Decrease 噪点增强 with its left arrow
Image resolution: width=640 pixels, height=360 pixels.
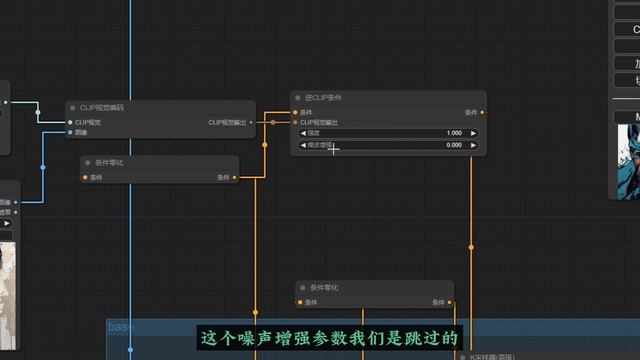pos(303,145)
